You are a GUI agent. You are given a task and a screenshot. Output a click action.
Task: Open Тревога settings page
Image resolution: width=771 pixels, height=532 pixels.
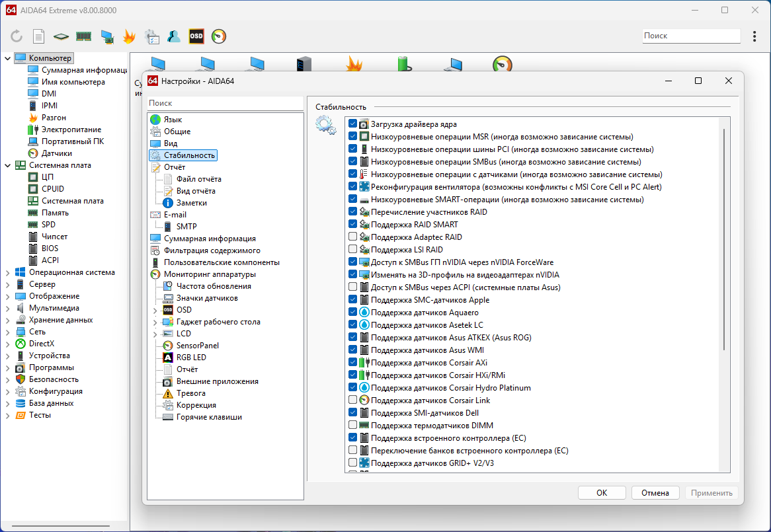click(x=191, y=393)
